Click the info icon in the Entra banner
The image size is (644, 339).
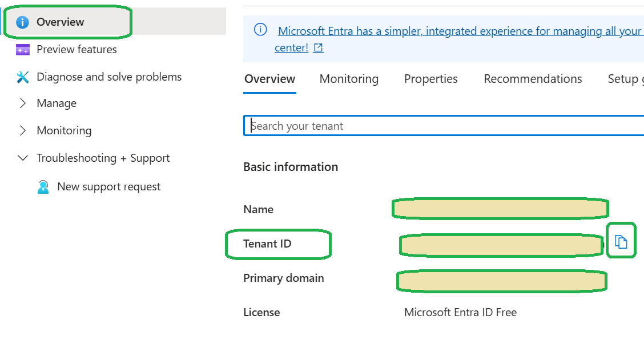pos(260,30)
